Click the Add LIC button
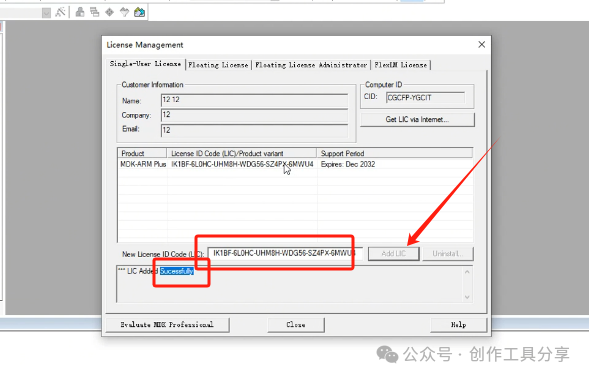Image resolution: width=589 pixels, height=378 pixels. (x=394, y=254)
